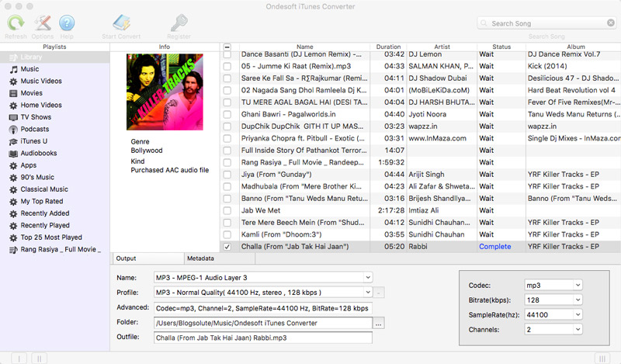This screenshot has height=364, width=621.
Task: Open the Channels dropdown
Action: click(x=578, y=329)
